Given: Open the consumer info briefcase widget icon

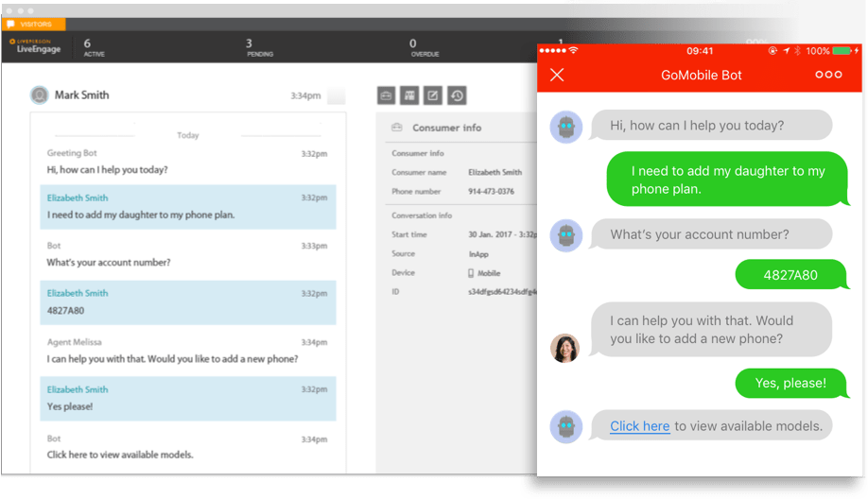Looking at the screenshot, I should [x=386, y=95].
